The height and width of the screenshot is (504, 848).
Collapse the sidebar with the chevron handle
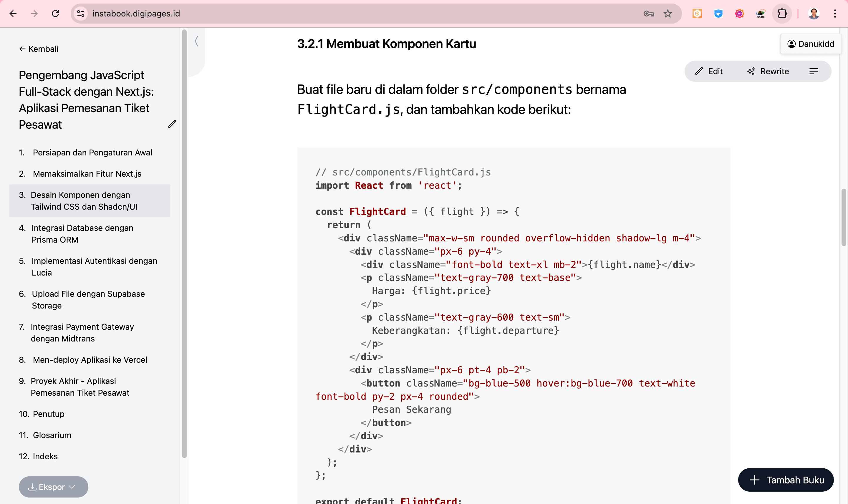(x=197, y=42)
